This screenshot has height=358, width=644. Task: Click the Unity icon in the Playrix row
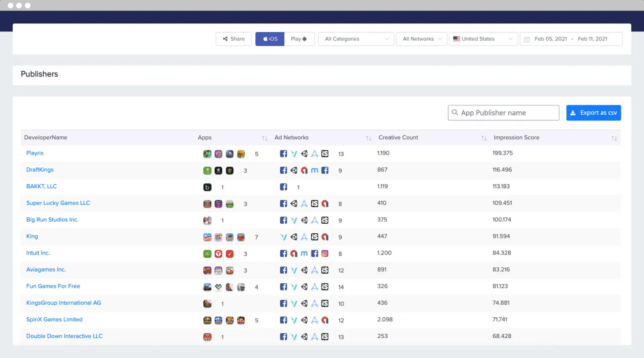coord(304,154)
